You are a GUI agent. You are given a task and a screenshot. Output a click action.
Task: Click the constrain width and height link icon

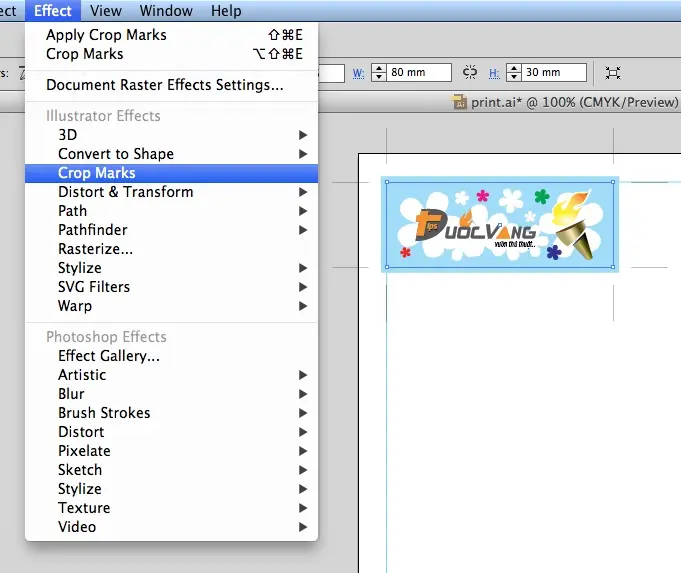pos(470,73)
